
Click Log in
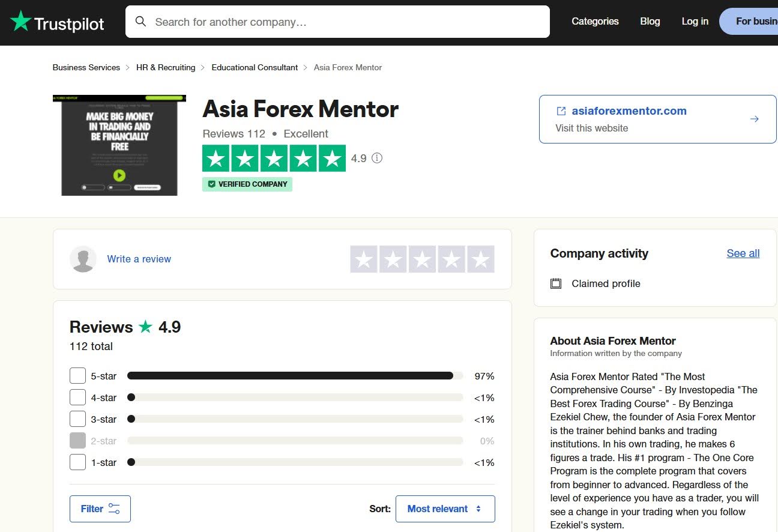pos(695,21)
